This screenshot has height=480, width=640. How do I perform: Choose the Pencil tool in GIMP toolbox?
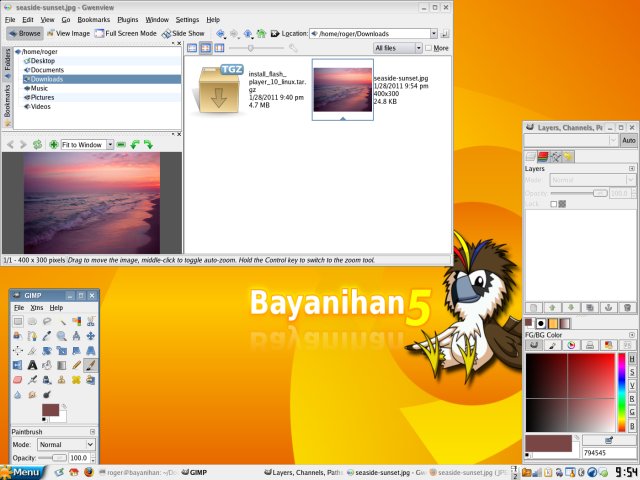point(76,365)
